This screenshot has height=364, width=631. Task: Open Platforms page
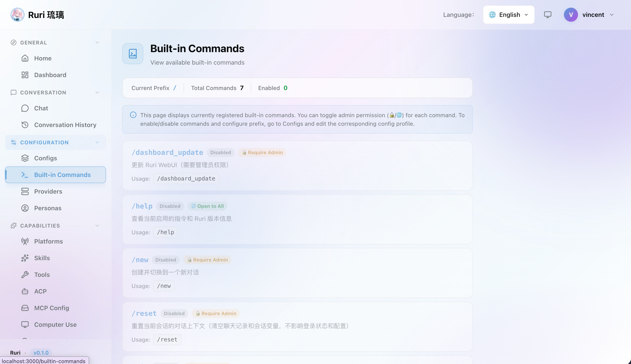[x=55, y=241]
